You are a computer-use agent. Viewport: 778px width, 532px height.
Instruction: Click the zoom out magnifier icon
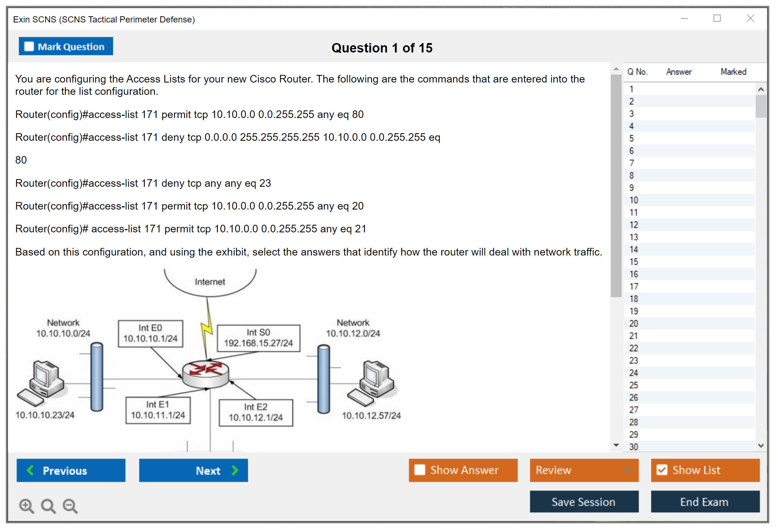pos(70,506)
